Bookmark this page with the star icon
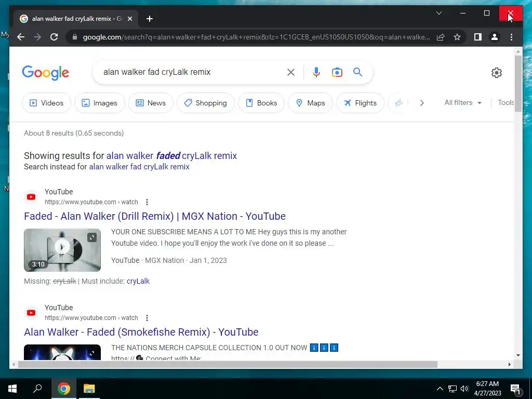This screenshot has height=399, width=532. click(457, 37)
